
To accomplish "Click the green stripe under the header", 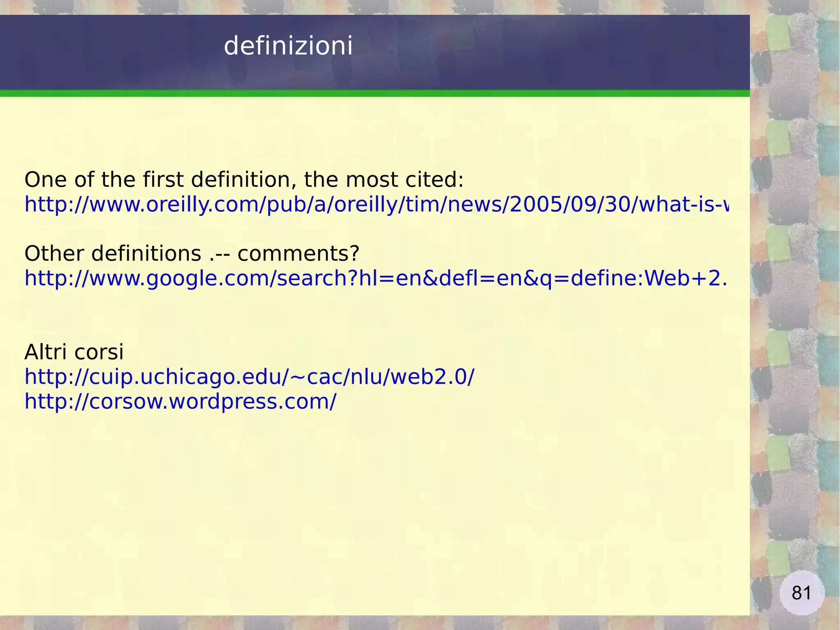I will (369, 94).
